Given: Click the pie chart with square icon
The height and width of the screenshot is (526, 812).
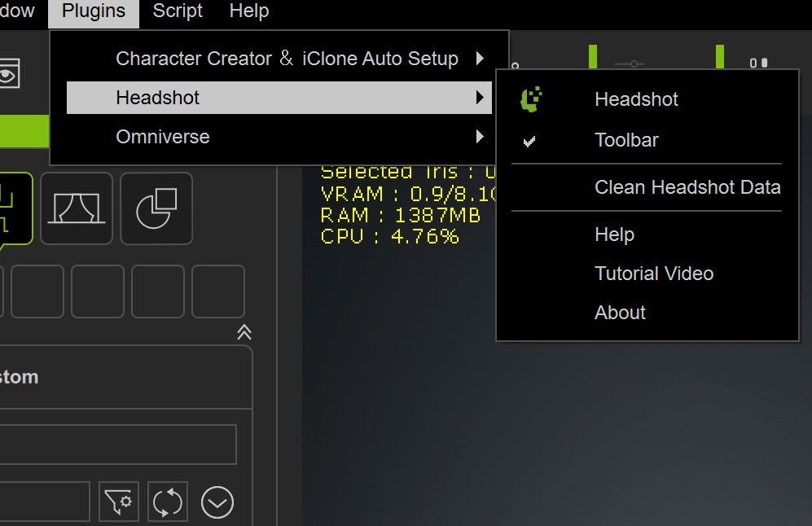Looking at the screenshot, I should tap(156, 208).
